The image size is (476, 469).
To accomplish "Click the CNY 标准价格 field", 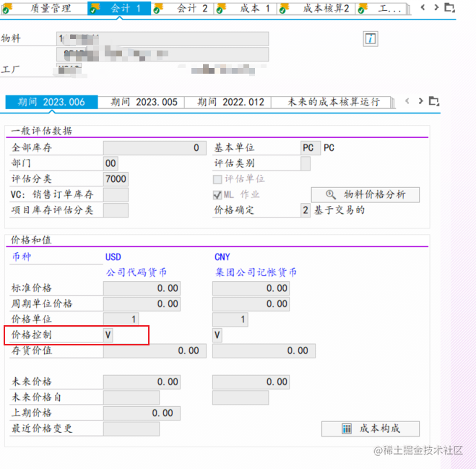I will (x=251, y=288).
